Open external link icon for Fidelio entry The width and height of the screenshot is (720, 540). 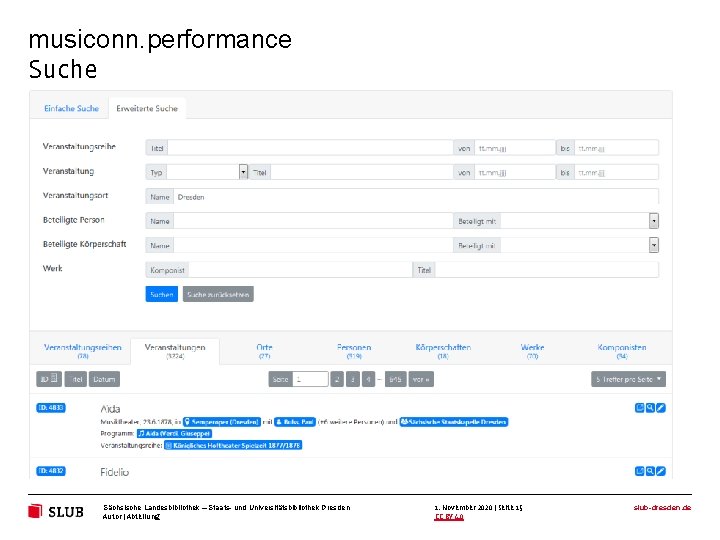639,471
